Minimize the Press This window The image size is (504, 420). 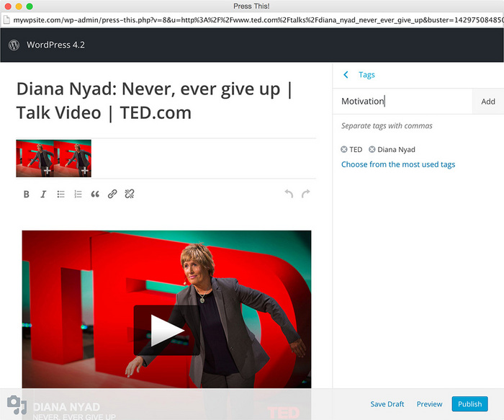19,6
